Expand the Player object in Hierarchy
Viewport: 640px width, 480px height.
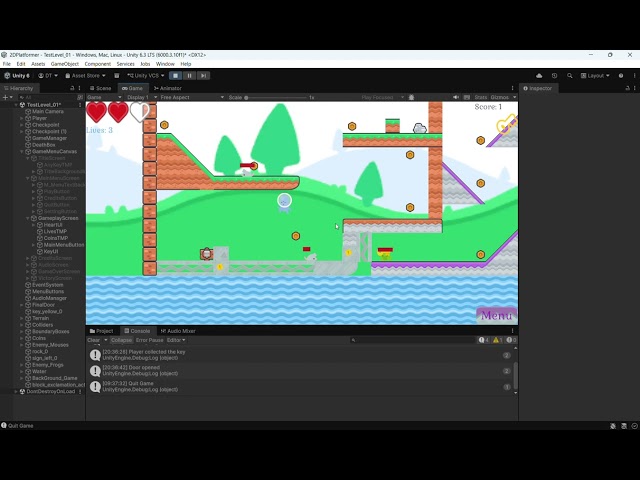coord(22,118)
